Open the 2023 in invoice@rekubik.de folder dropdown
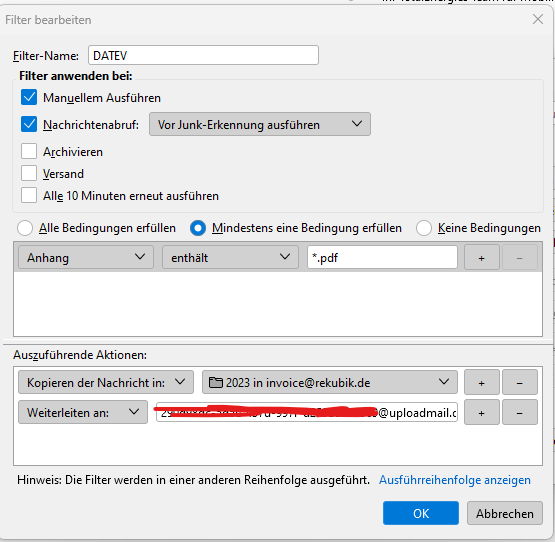 [330, 382]
